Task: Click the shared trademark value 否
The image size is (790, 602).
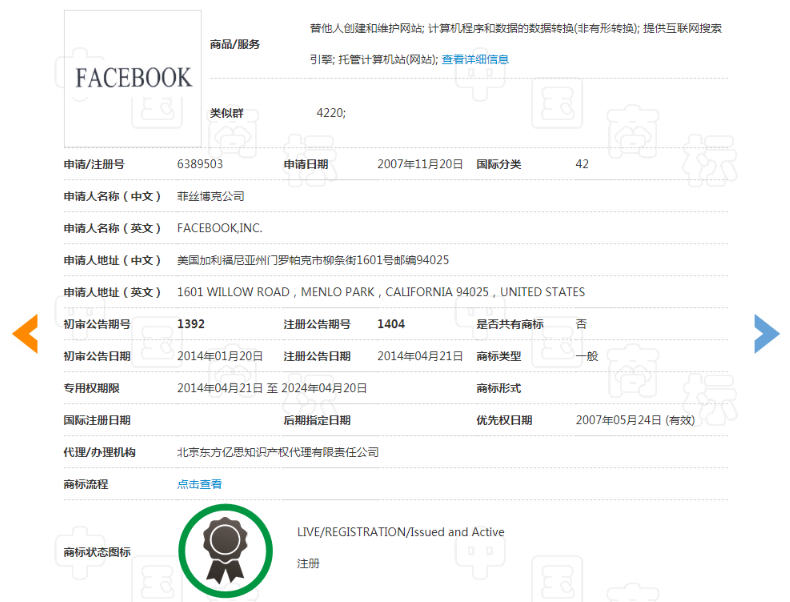Action: (x=581, y=324)
